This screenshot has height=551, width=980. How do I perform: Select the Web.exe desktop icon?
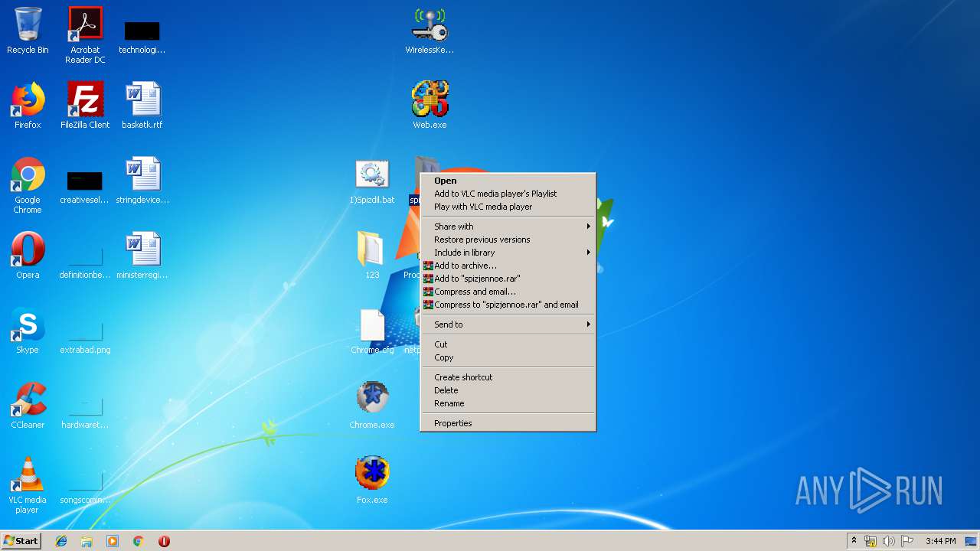pyautogui.click(x=430, y=106)
